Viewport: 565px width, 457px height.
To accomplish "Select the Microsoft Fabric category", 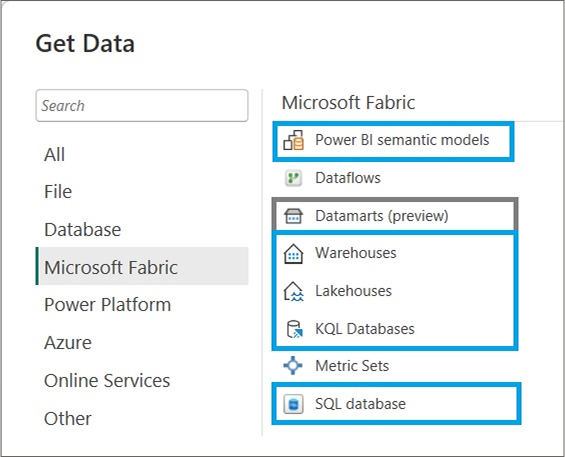I will (142, 267).
